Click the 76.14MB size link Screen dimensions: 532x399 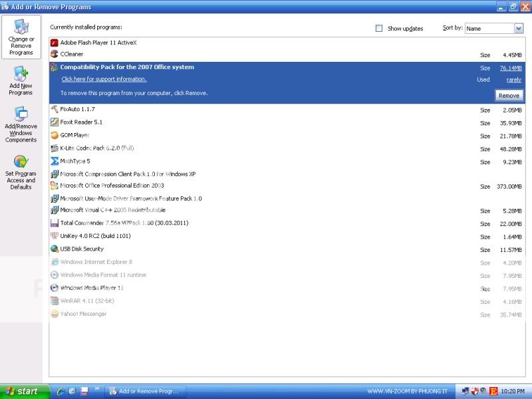tap(511, 68)
